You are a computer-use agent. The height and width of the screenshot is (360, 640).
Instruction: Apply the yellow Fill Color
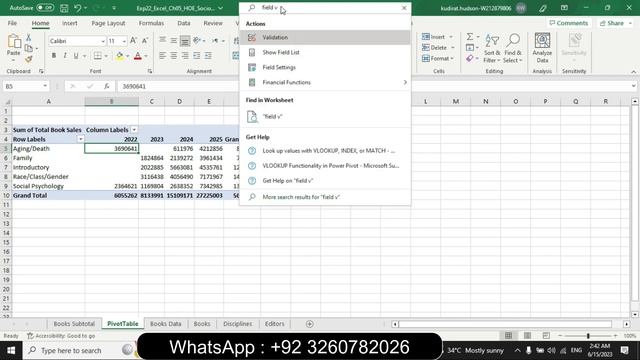tap(119, 56)
